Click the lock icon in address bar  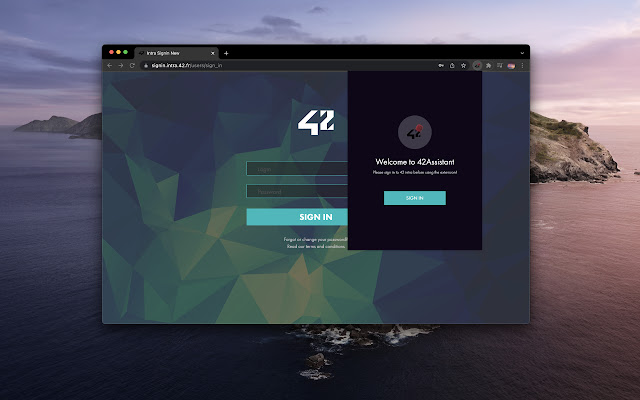(146, 65)
